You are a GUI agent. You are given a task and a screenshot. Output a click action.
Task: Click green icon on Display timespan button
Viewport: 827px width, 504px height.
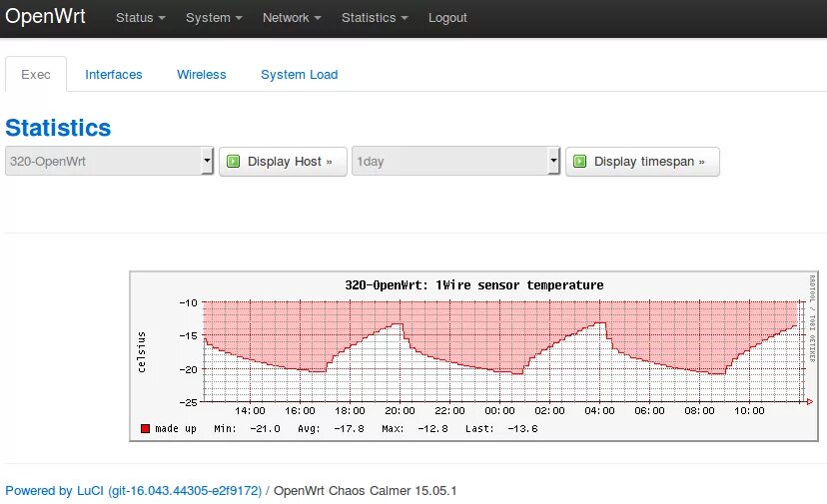coord(579,161)
